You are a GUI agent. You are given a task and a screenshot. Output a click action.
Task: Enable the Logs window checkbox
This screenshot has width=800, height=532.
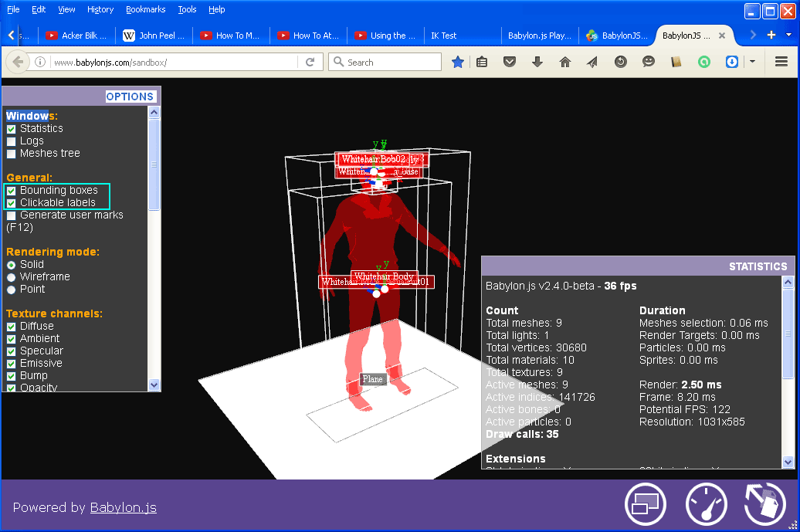pos(12,141)
